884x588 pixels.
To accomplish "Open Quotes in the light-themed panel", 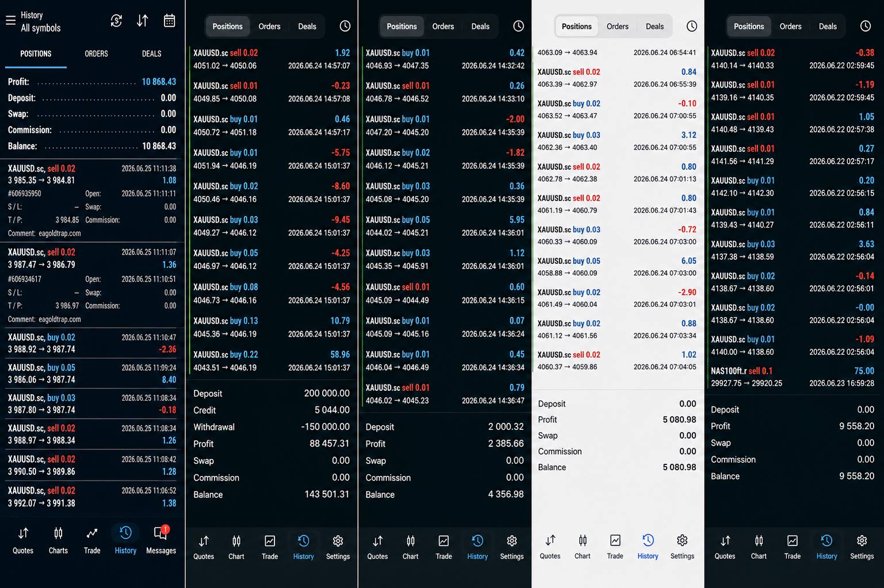I will click(x=550, y=547).
